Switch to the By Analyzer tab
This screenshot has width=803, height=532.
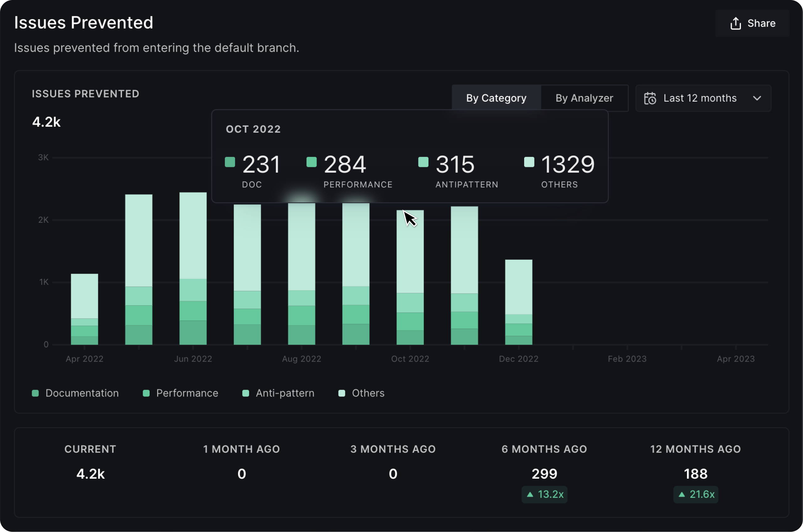pyautogui.click(x=584, y=98)
